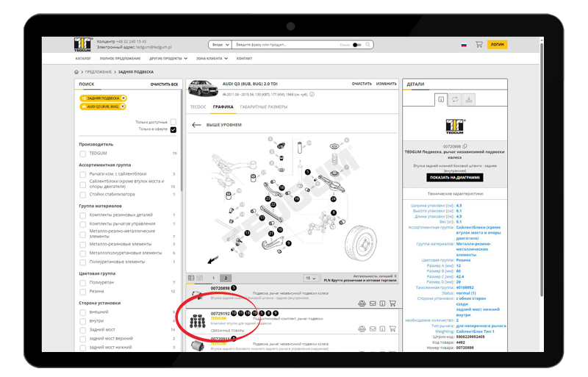Add product 00720898 to cart
This screenshot has height=377, width=588.
[x=392, y=303]
